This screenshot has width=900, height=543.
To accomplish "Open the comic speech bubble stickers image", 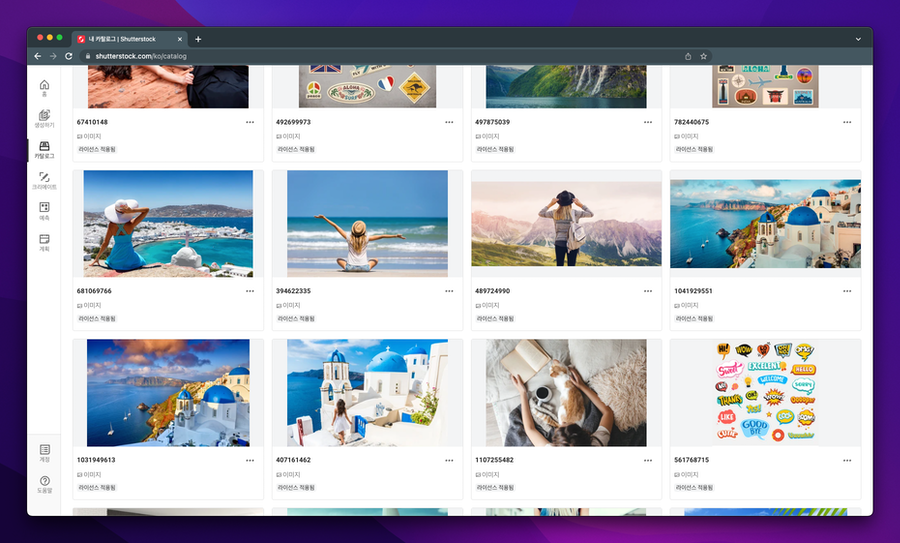I will pyautogui.click(x=766, y=393).
